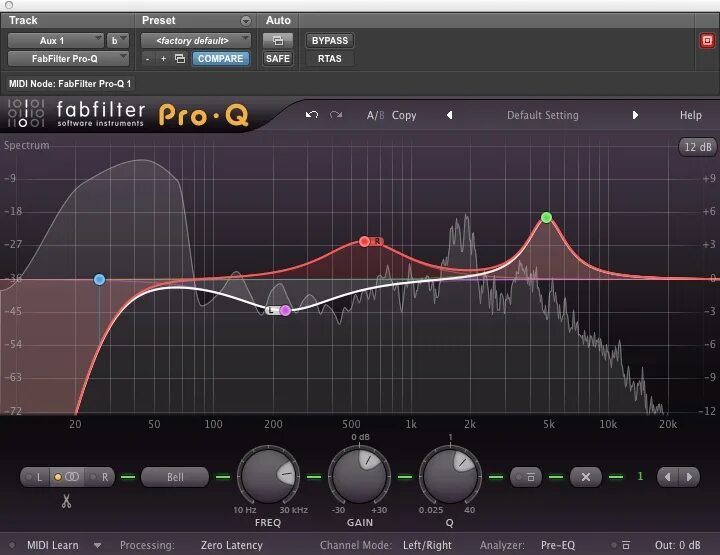
Task: Click the red target plug-in button
Action: [707, 40]
